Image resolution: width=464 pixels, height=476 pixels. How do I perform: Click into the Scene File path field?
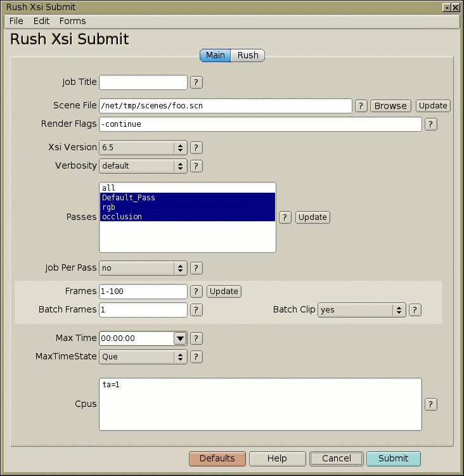[x=226, y=106]
